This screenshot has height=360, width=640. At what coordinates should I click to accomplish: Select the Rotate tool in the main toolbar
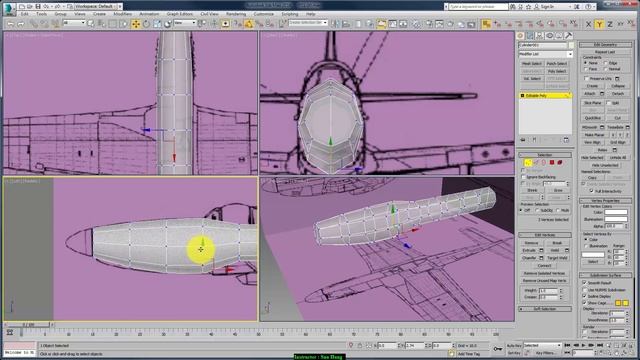click(x=146, y=24)
